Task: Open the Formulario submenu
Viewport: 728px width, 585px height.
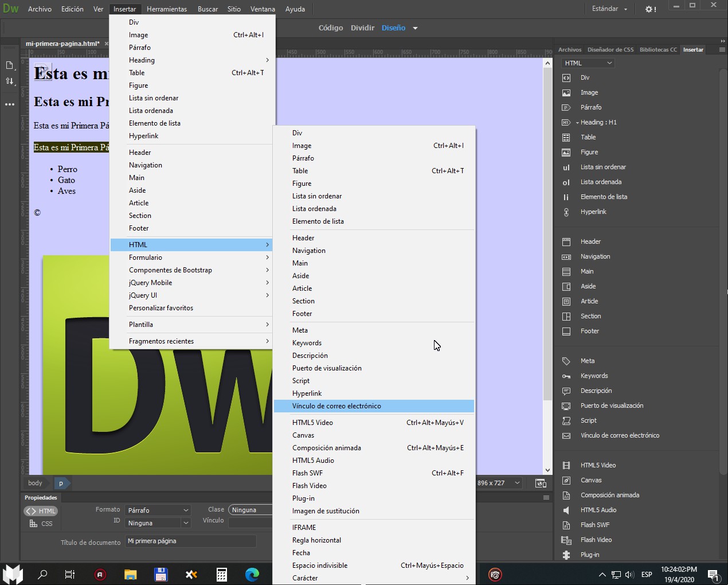Action: [191, 258]
